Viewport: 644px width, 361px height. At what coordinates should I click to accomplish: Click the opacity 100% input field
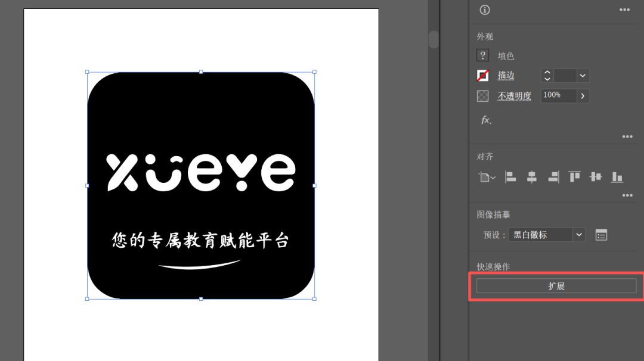click(558, 95)
